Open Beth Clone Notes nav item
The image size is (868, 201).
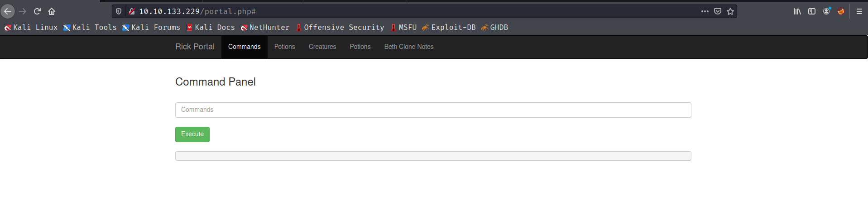(x=409, y=47)
